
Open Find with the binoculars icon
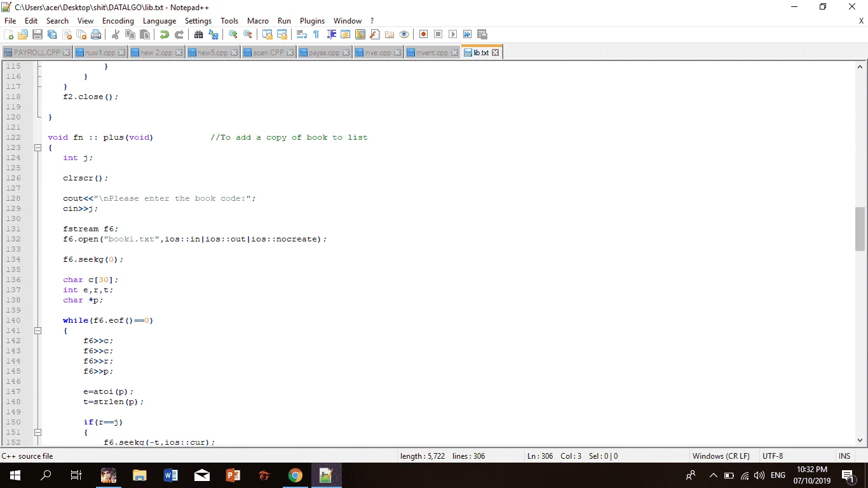pyautogui.click(x=199, y=34)
